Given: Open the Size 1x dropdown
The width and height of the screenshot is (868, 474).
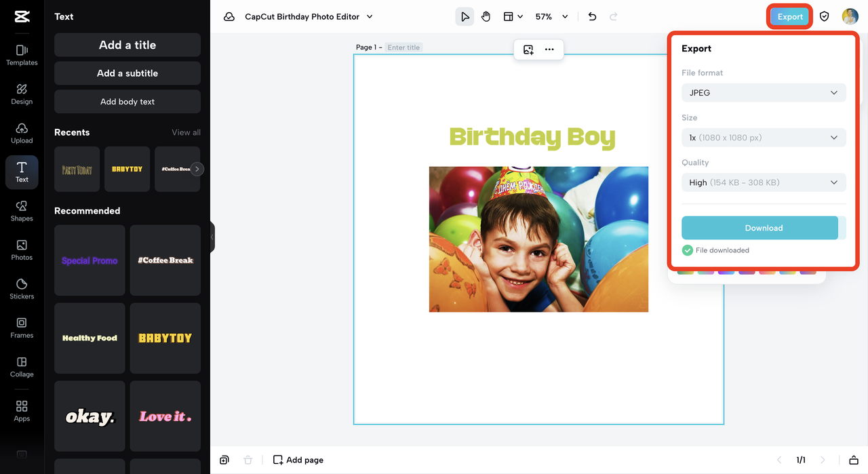Looking at the screenshot, I should click(764, 138).
